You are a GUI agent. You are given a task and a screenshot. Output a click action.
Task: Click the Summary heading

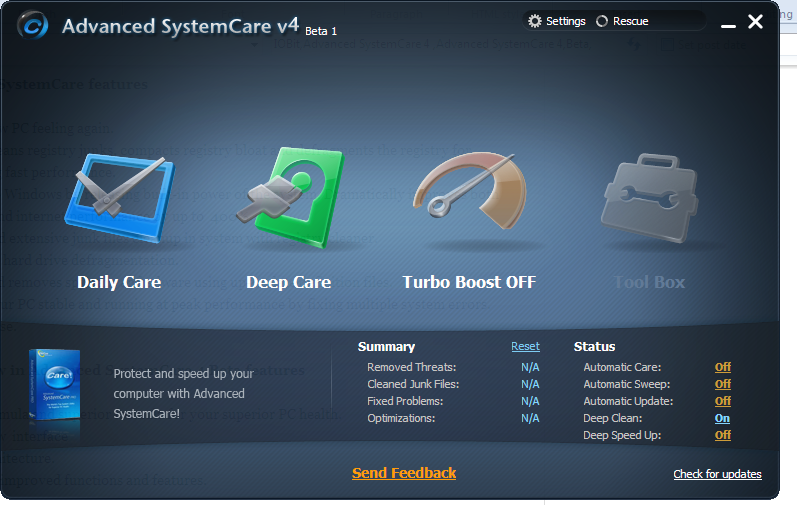point(386,346)
